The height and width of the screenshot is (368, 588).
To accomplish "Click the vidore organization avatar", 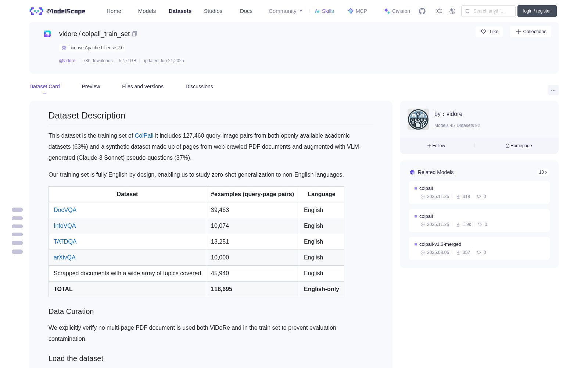I will click(x=418, y=119).
